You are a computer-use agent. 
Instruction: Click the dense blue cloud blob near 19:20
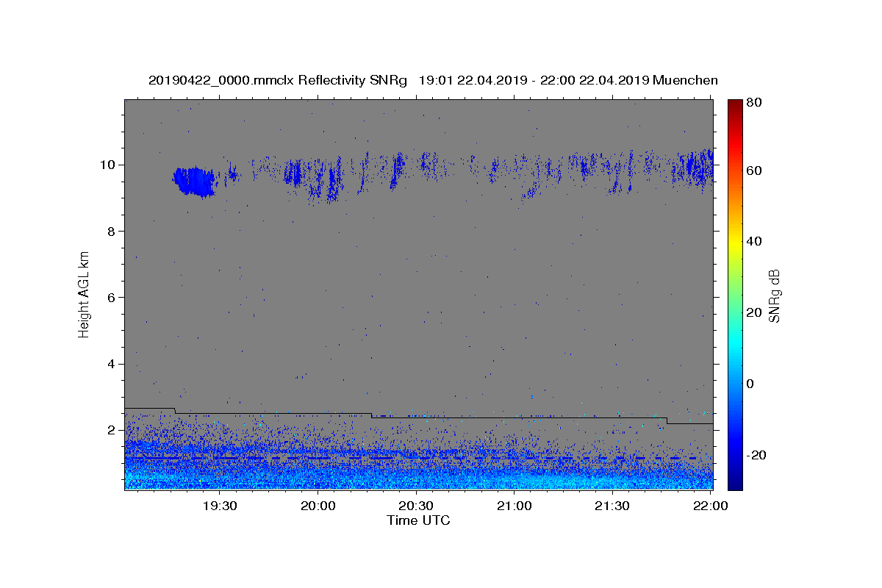click(x=195, y=181)
